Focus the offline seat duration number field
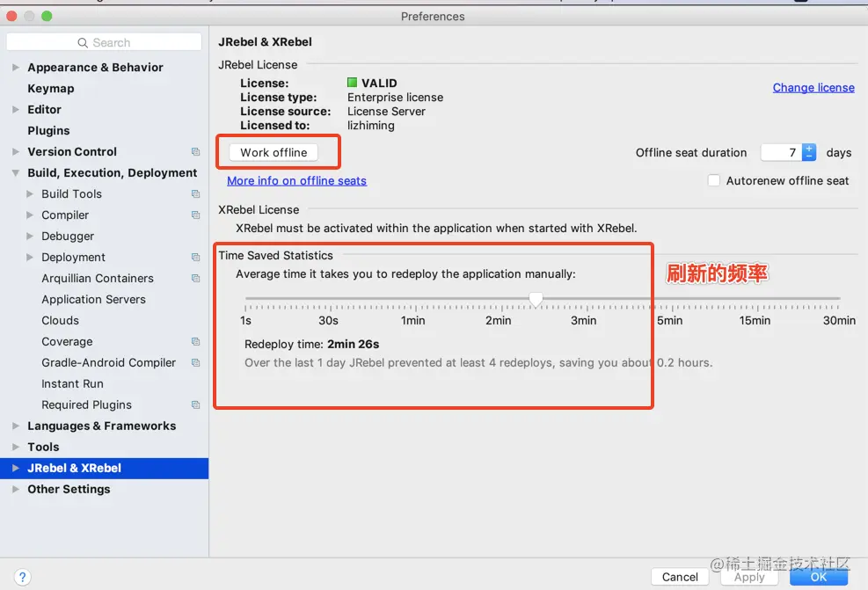 click(x=781, y=152)
